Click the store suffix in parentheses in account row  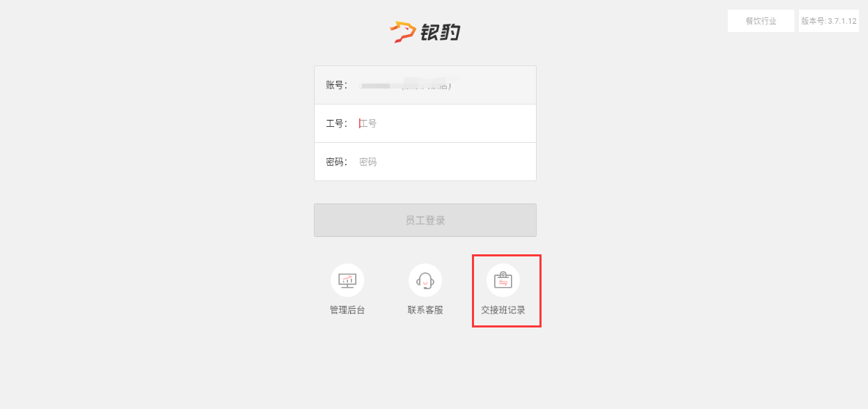click(427, 85)
